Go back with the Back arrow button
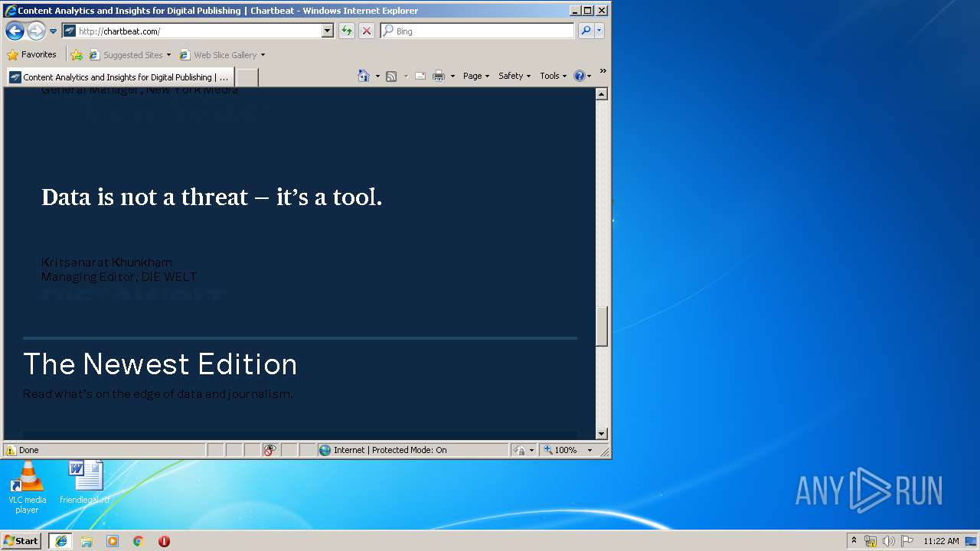This screenshot has width=980, height=551. (15, 31)
